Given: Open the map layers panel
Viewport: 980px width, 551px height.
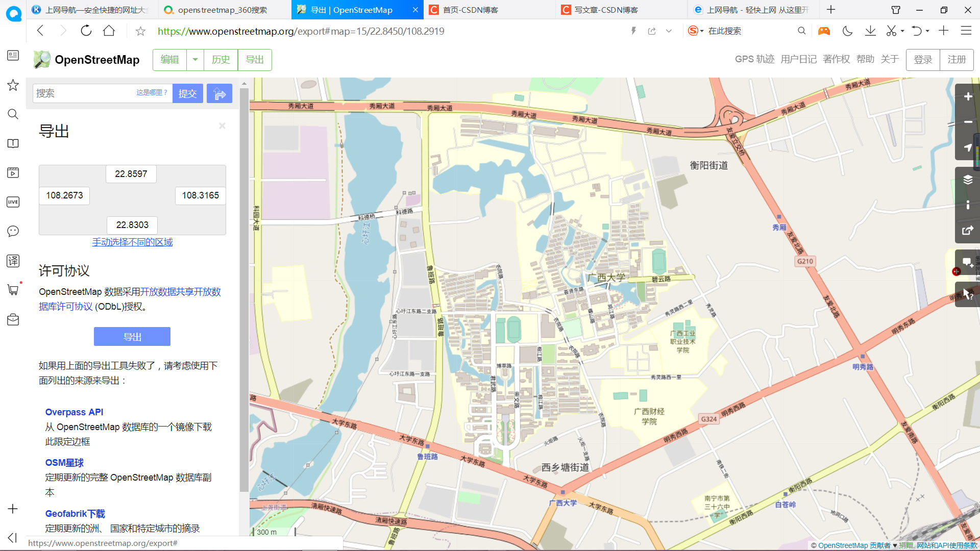Looking at the screenshot, I should [968, 179].
